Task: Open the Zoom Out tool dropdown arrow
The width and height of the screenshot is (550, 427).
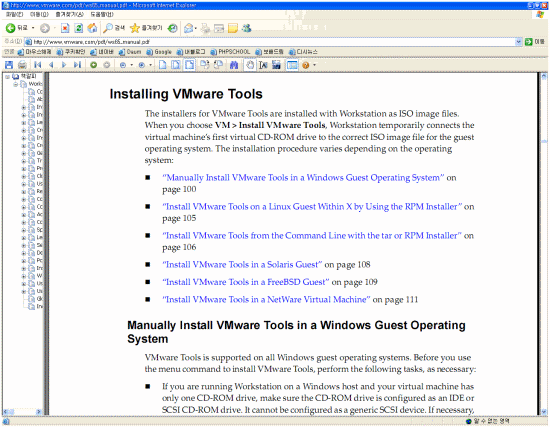Action: coord(132,65)
